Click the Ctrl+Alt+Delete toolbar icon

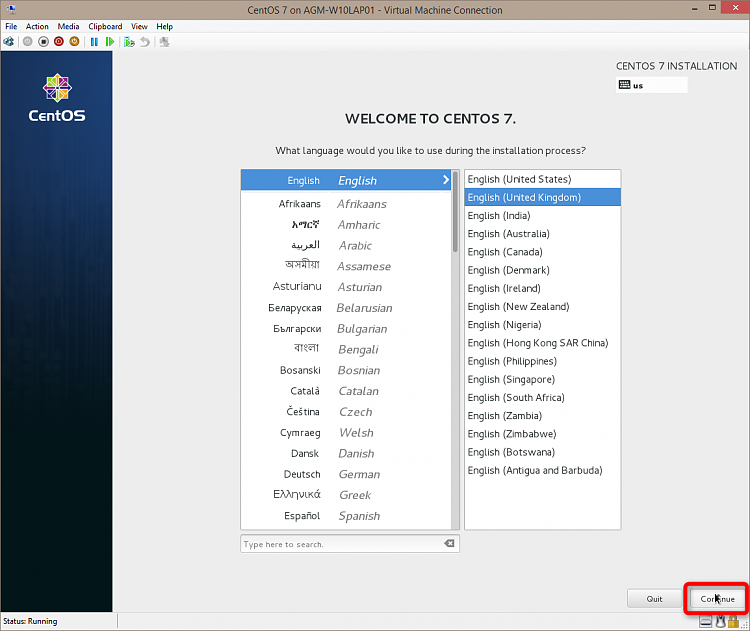9,42
